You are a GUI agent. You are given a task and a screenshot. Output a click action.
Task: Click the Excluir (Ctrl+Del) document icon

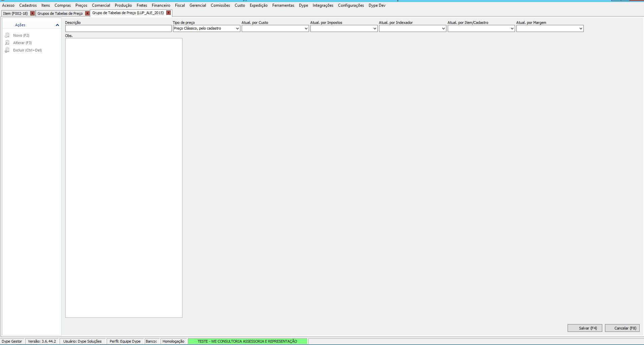click(7, 50)
